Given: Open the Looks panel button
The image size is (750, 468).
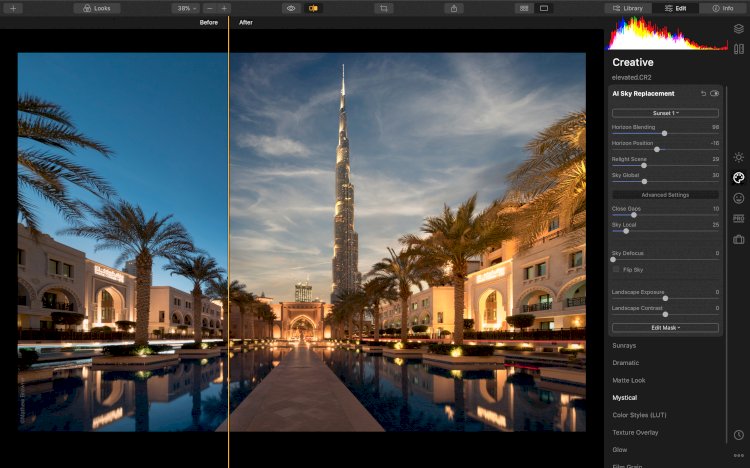Looking at the screenshot, I should [x=97, y=8].
